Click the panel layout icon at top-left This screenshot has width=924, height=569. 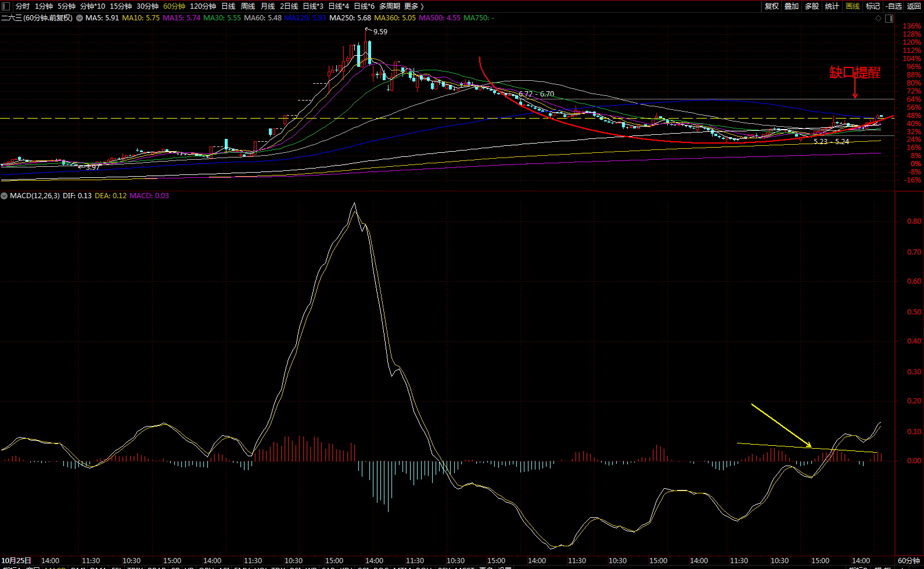tap(6, 6)
